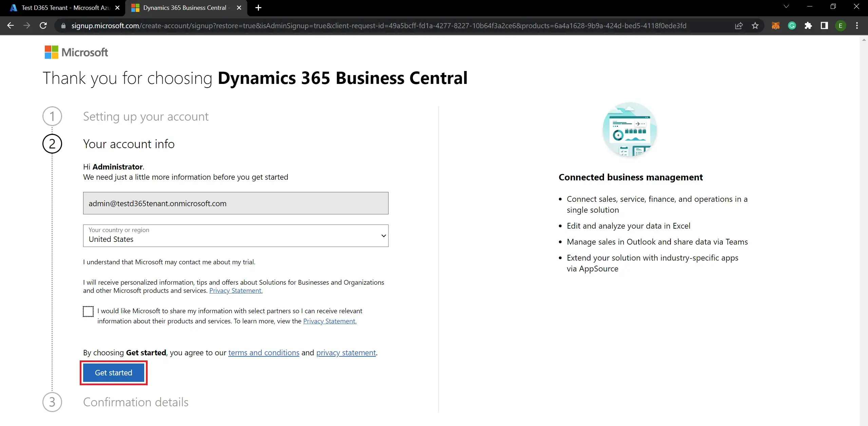The width and height of the screenshot is (868, 426).
Task: Switch to Dynamics 365 Business Central tab
Action: click(186, 8)
